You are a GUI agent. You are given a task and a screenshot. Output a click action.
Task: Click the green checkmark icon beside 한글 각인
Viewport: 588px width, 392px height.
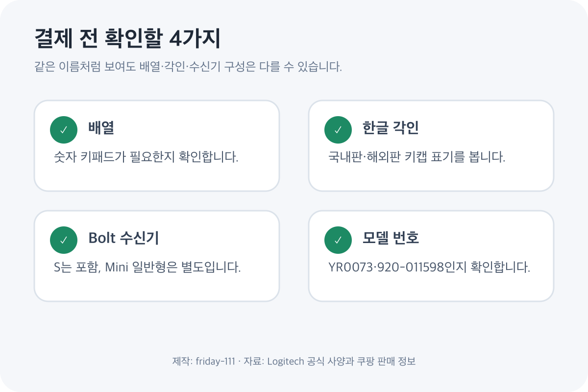(x=338, y=130)
